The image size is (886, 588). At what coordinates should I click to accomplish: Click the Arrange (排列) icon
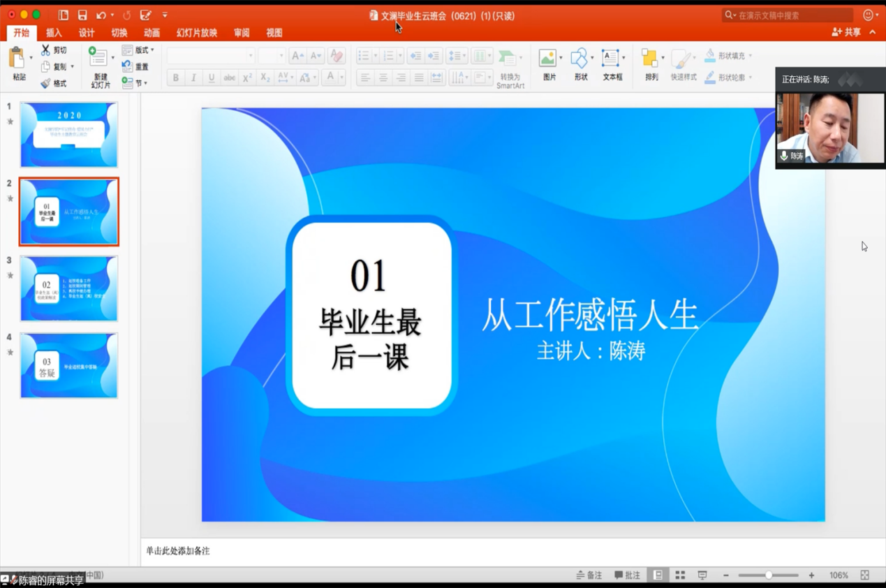pos(649,59)
